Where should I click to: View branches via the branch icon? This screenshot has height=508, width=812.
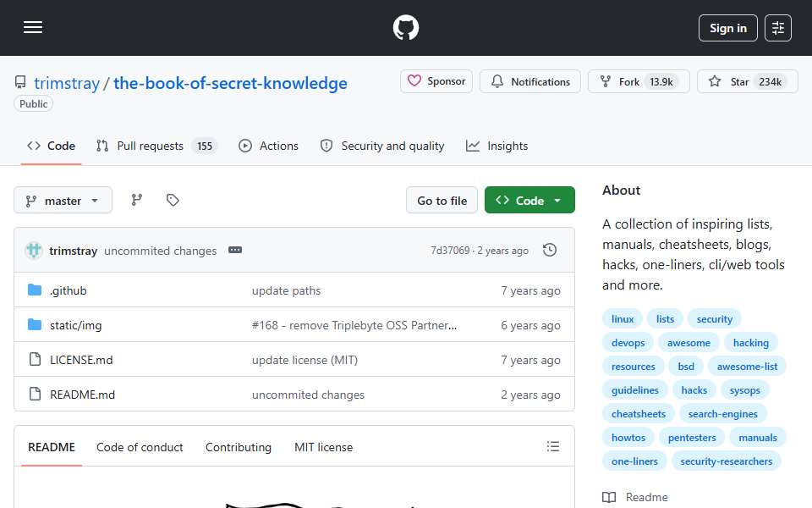tap(137, 200)
